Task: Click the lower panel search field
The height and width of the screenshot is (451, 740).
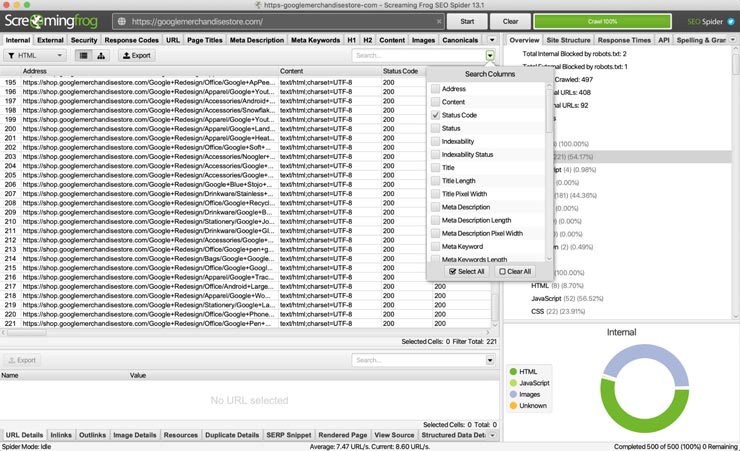Action: (419, 360)
